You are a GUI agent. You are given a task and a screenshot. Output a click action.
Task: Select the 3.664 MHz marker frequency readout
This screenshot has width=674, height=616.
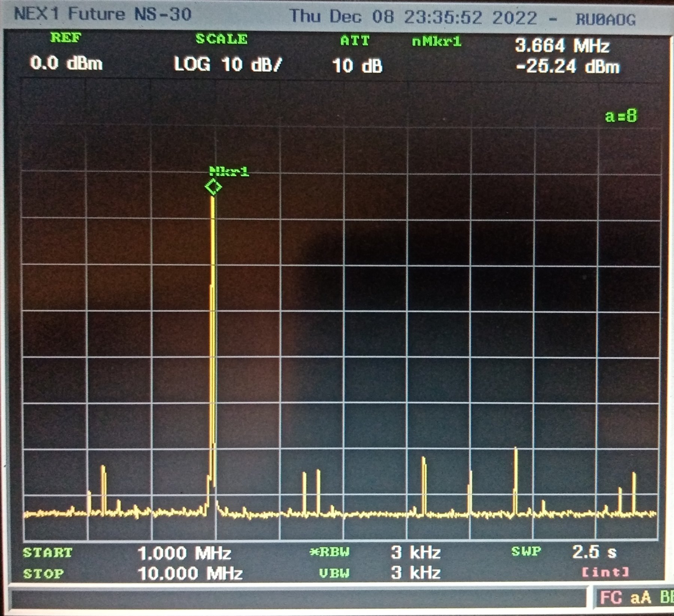tap(562, 46)
